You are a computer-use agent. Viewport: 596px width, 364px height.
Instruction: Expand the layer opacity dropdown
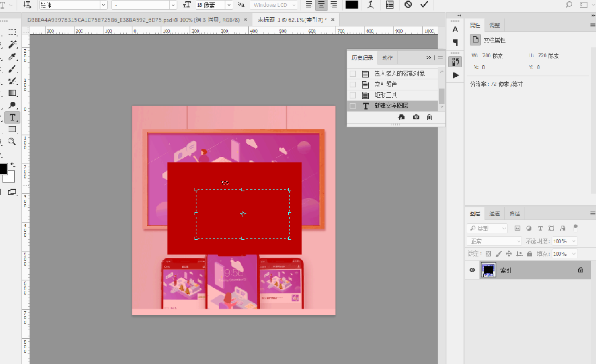[x=574, y=241]
